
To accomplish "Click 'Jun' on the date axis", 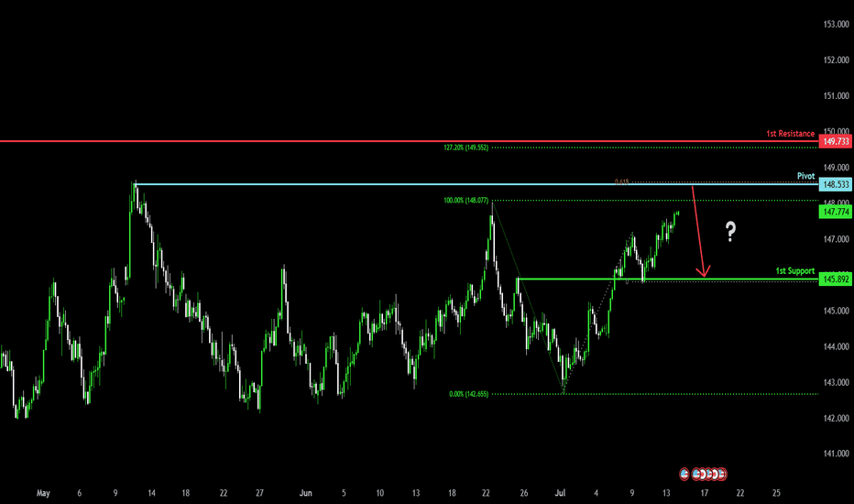I will coord(305,493).
